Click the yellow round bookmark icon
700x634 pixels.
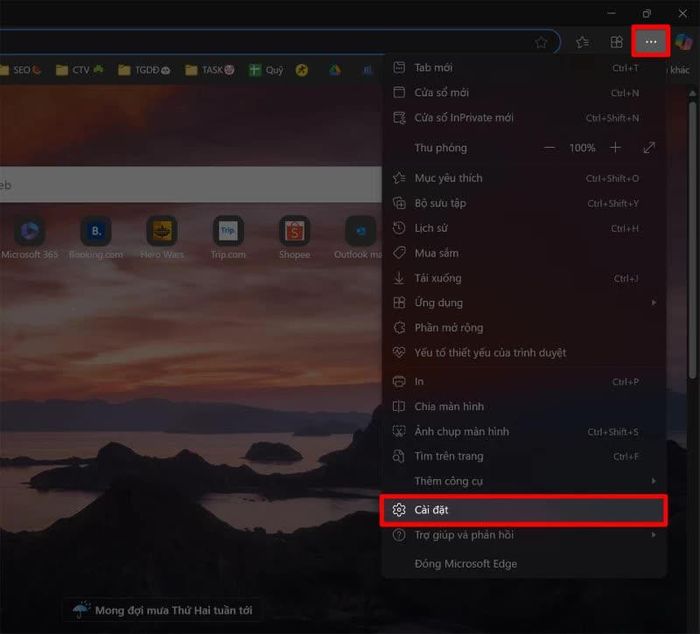point(302,70)
